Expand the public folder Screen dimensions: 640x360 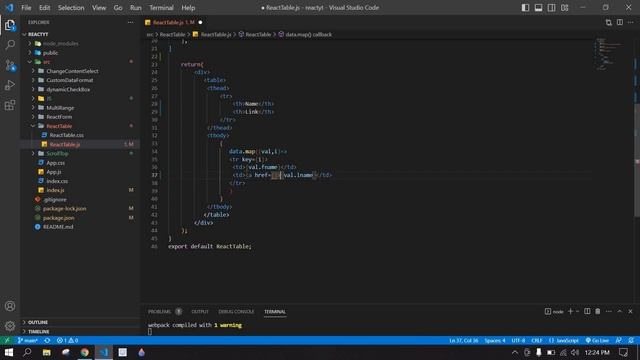click(51, 53)
